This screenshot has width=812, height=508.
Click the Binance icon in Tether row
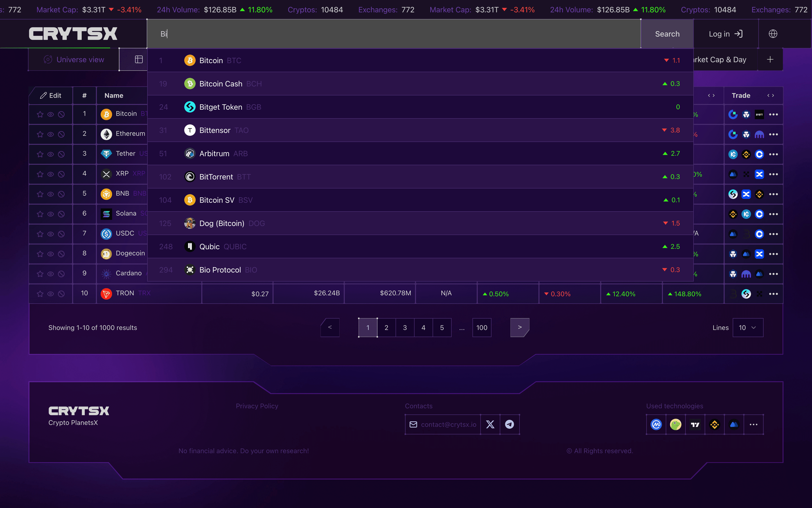coord(746,154)
